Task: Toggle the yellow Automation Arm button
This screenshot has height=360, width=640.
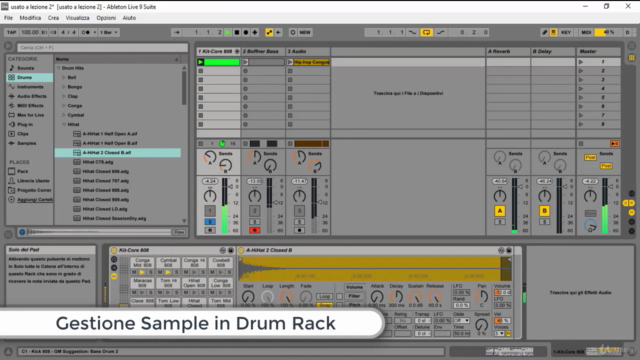Action: click(269, 32)
